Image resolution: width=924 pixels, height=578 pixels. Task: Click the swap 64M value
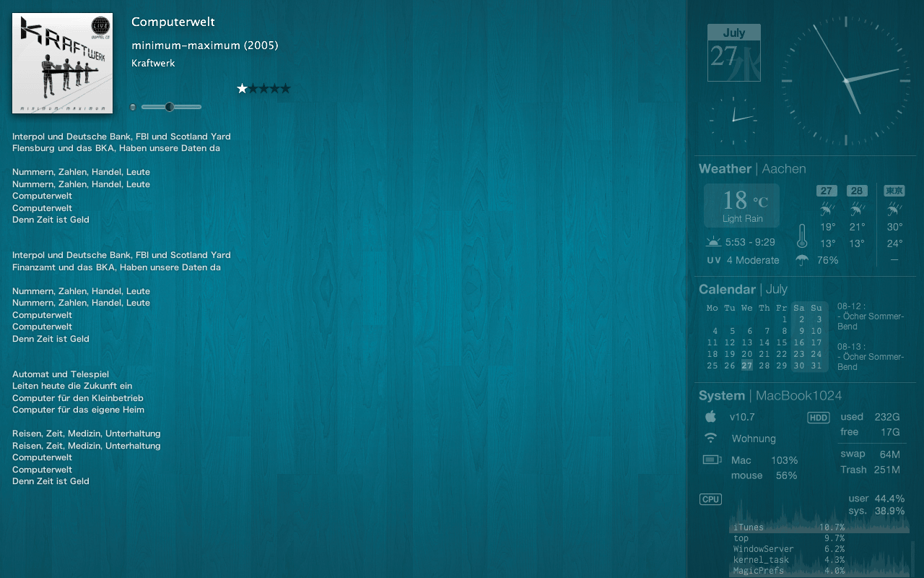coord(870,454)
